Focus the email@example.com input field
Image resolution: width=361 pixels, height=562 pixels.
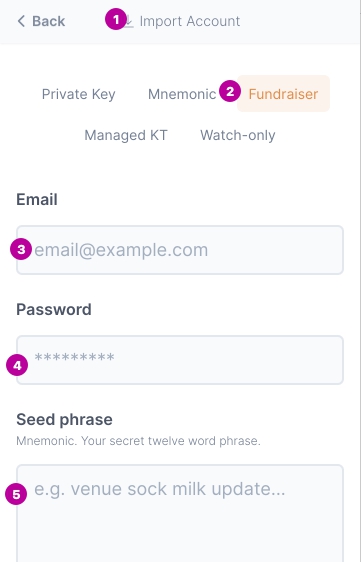point(180,250)
